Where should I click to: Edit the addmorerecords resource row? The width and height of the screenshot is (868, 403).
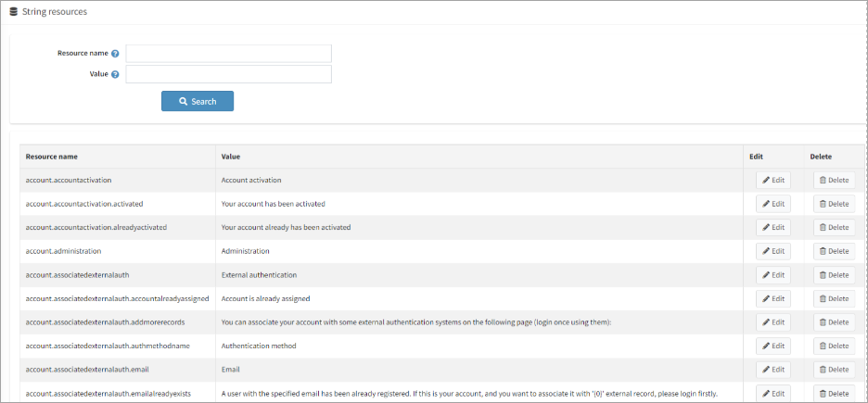[x=773, y=322]
